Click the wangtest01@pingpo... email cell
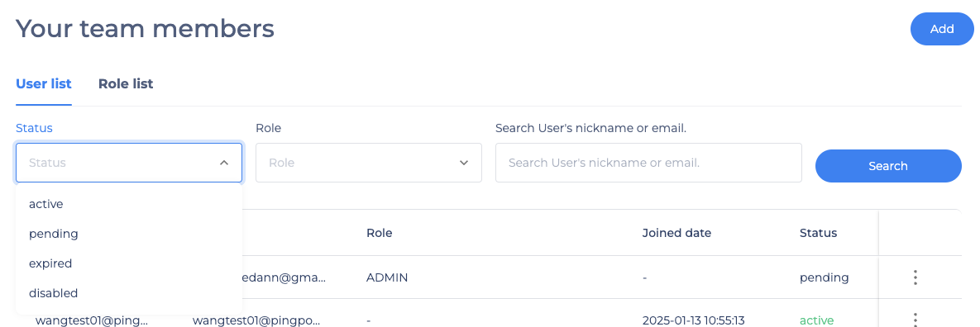Viewport: 980px width, 327px height. coord(256,320)
